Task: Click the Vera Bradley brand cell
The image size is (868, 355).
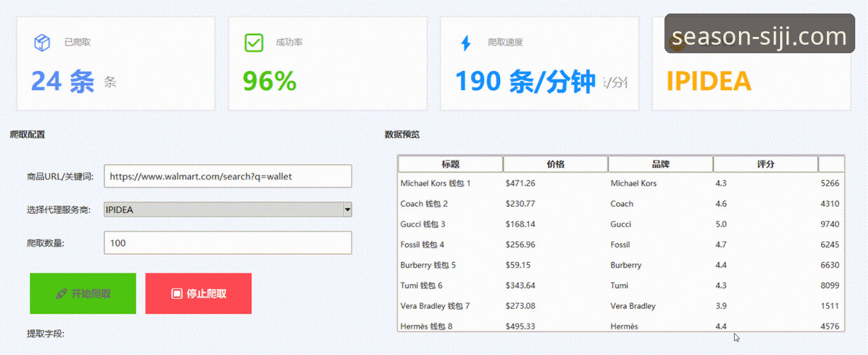Action: pos(633,306)
